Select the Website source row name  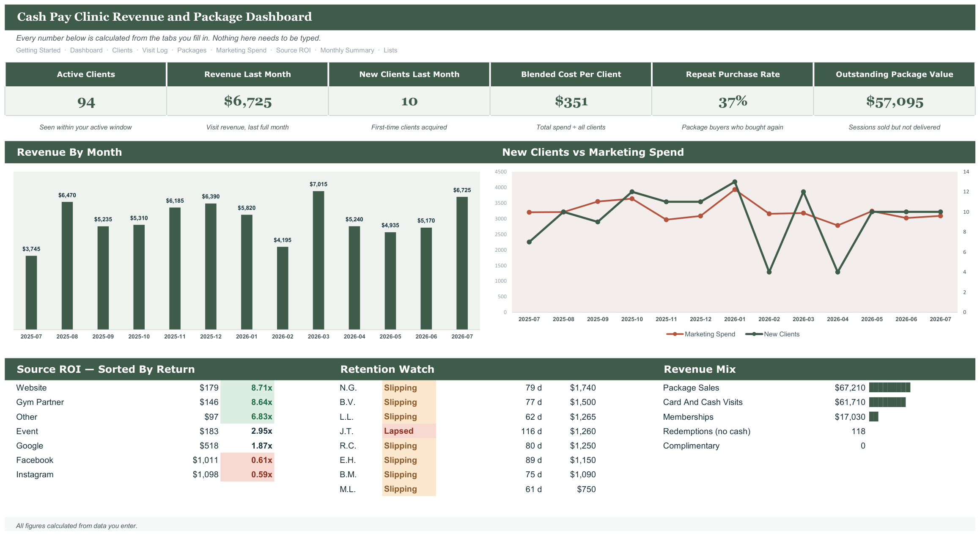coord(31,388)
